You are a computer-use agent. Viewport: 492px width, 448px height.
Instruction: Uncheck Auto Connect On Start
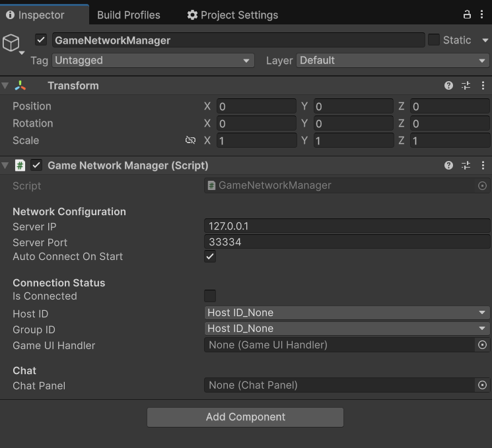pos(210,257)
